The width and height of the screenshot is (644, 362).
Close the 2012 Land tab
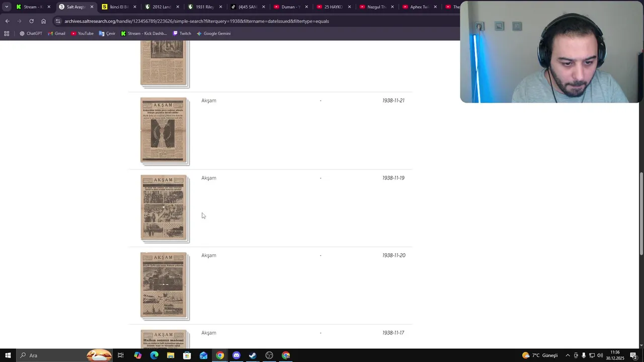(x=178, y=7)
